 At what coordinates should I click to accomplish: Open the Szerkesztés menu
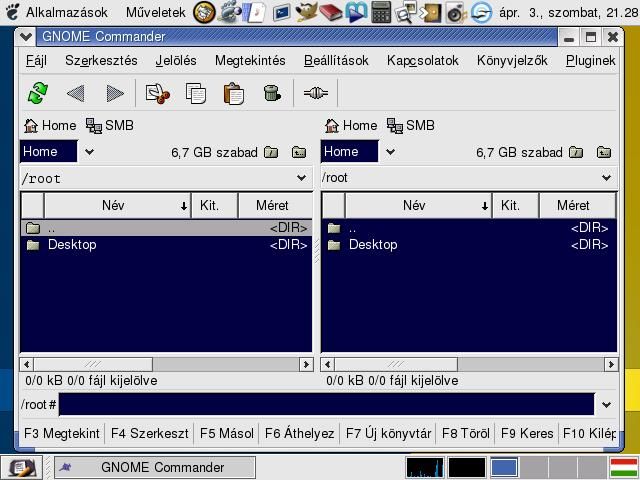(x=101, y=60)
